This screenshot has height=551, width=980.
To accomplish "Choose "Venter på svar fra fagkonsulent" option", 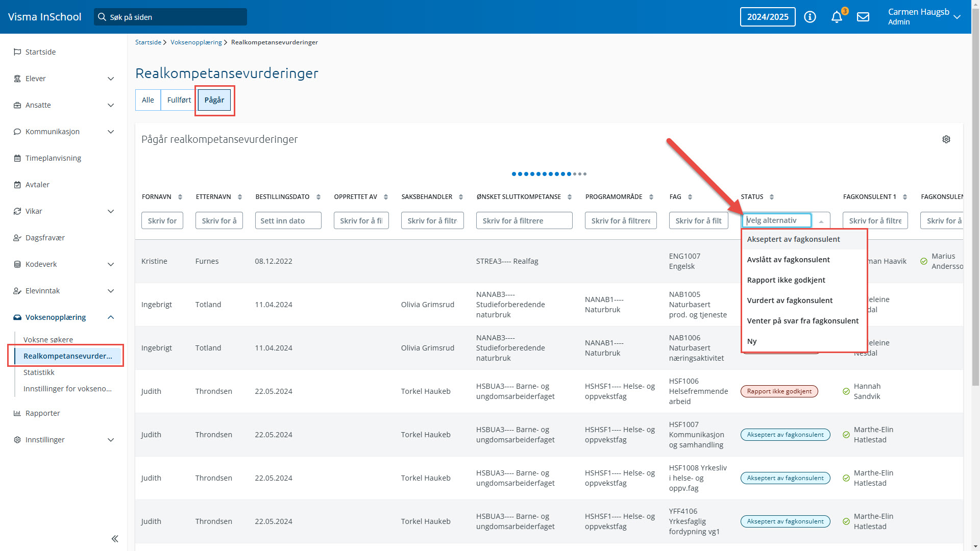I will 802,321.
